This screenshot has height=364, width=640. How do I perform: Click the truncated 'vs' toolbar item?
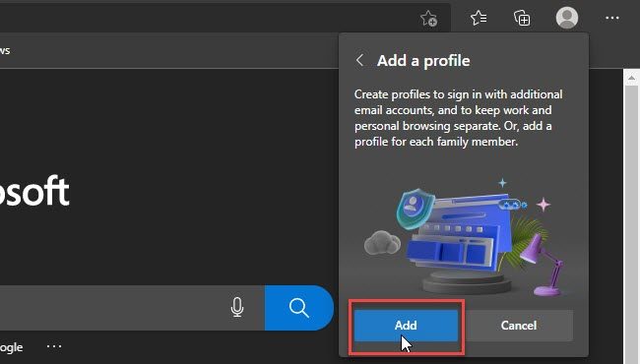5,51
